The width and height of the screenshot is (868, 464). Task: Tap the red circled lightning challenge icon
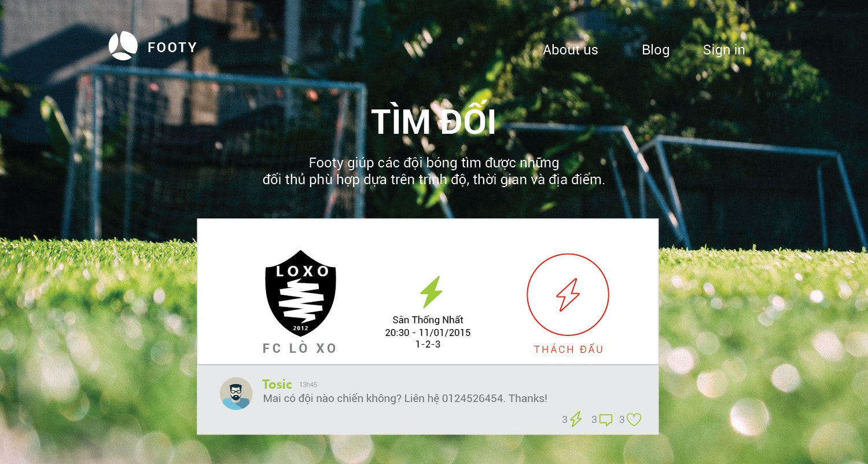[x=568, y=295]
